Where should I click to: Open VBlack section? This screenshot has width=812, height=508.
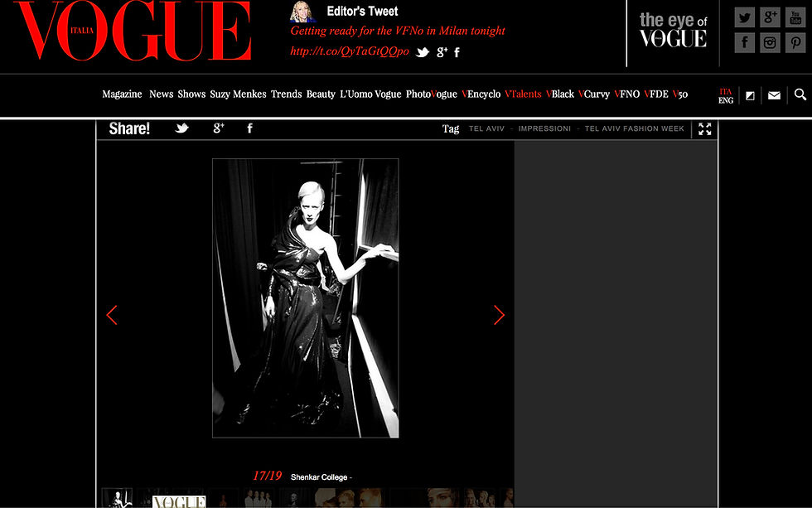pos(560,94)
